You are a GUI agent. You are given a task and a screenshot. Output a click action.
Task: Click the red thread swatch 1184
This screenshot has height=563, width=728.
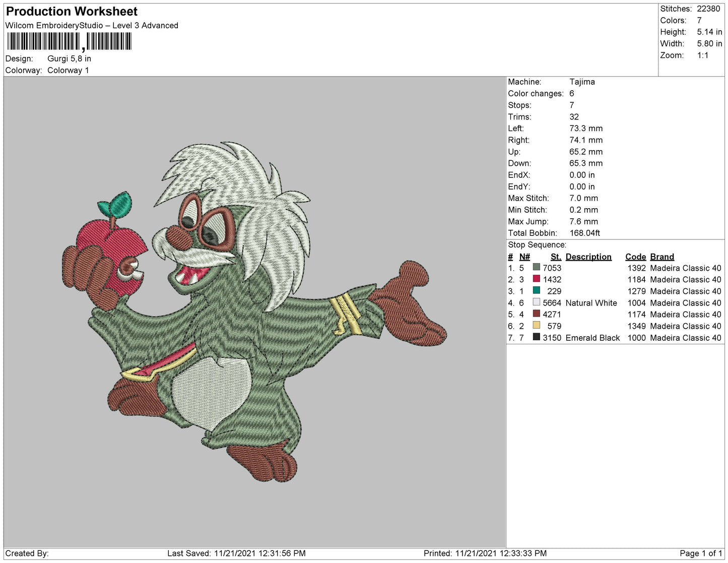point(536,279)
